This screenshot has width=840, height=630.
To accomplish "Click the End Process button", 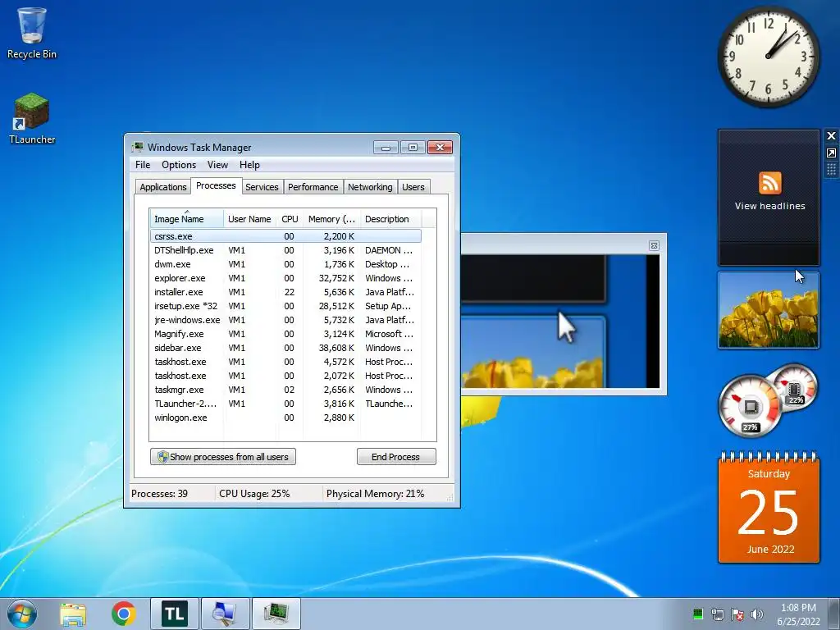I will click(396, 456).
